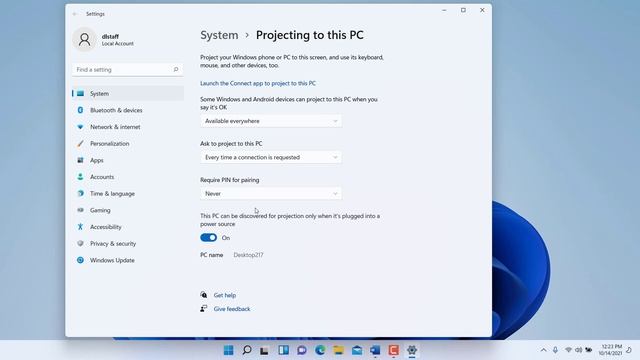Open Require PIN for pairing dropdown
This screenshot has width=640, height=360.
pyautogui.click(x=271, y=193)
